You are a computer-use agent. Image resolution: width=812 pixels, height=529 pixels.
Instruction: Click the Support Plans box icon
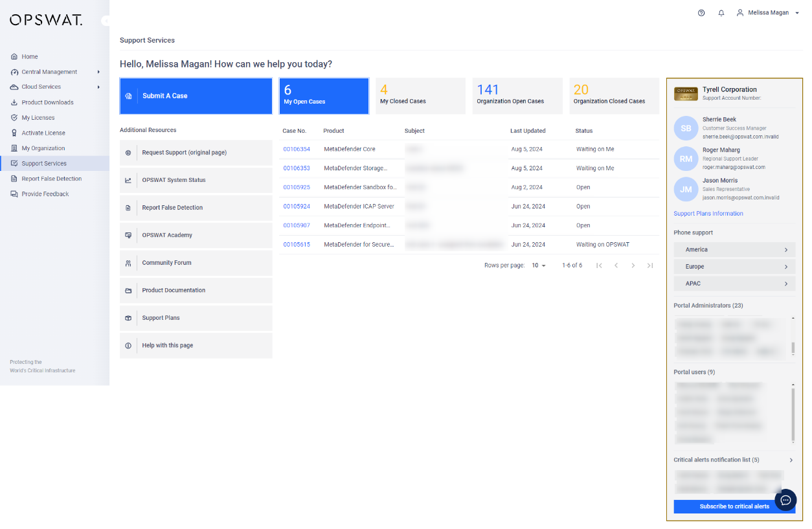[x=128, y=318]
